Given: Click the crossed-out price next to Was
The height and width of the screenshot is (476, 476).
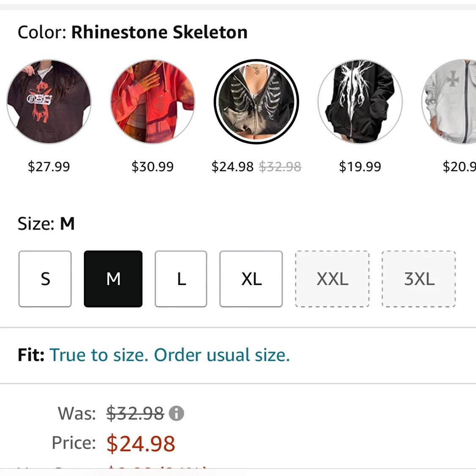Looking at the screenshot, I should (135, 413).
